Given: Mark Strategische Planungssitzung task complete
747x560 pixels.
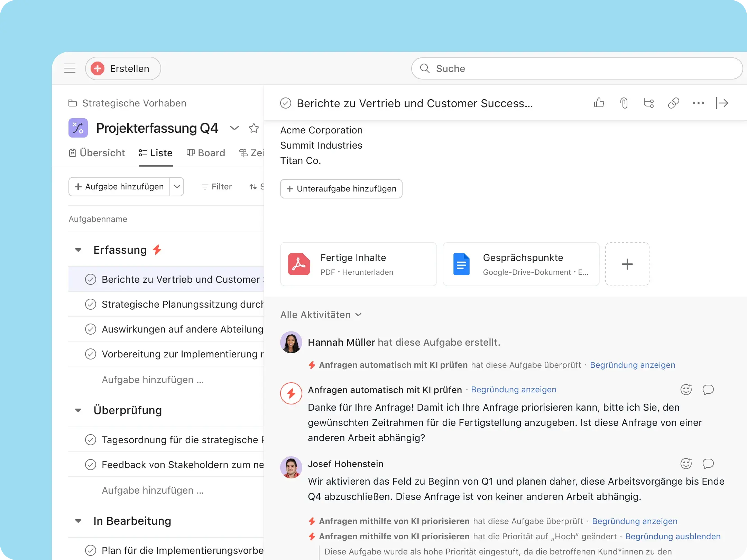Looking at the screenshot, I should coord(91,304).
